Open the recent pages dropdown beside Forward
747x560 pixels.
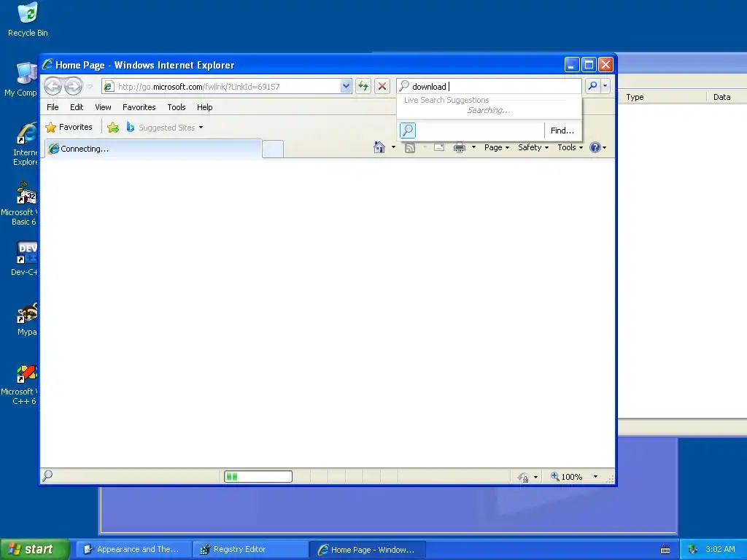[x=90, y=87]
